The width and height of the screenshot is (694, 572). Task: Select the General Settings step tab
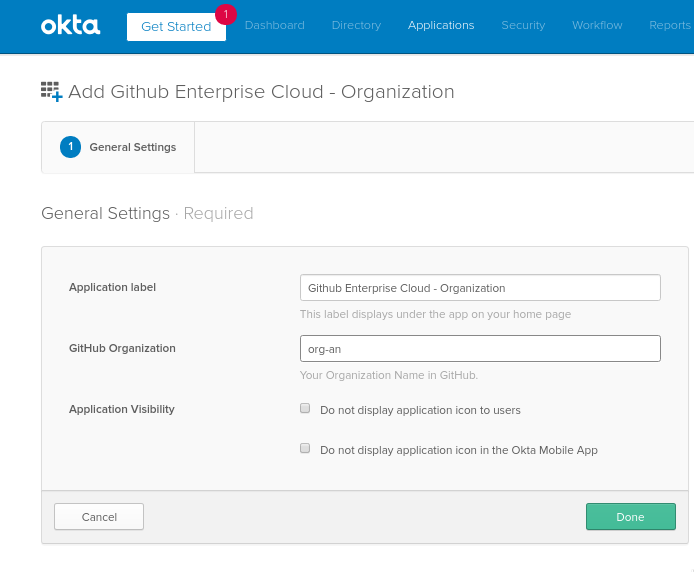point(118,147)
